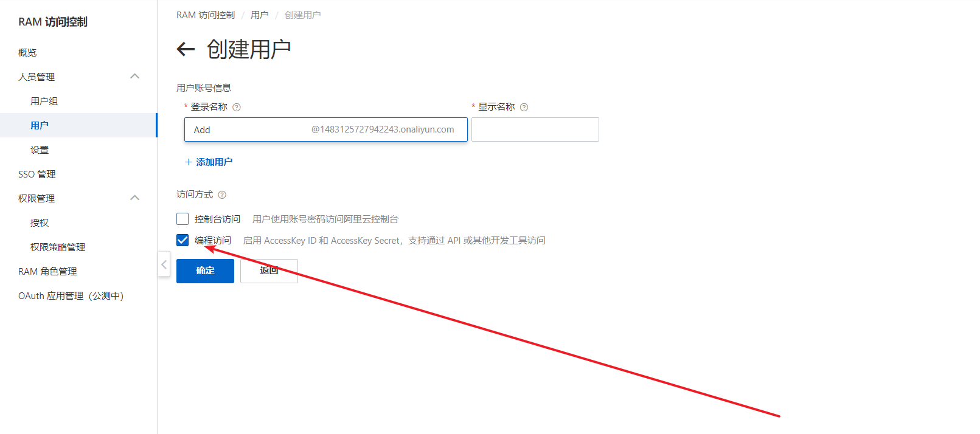Open the help icon next to 登录名称
This screenshot has height=434, width=980.
point(237,107)
